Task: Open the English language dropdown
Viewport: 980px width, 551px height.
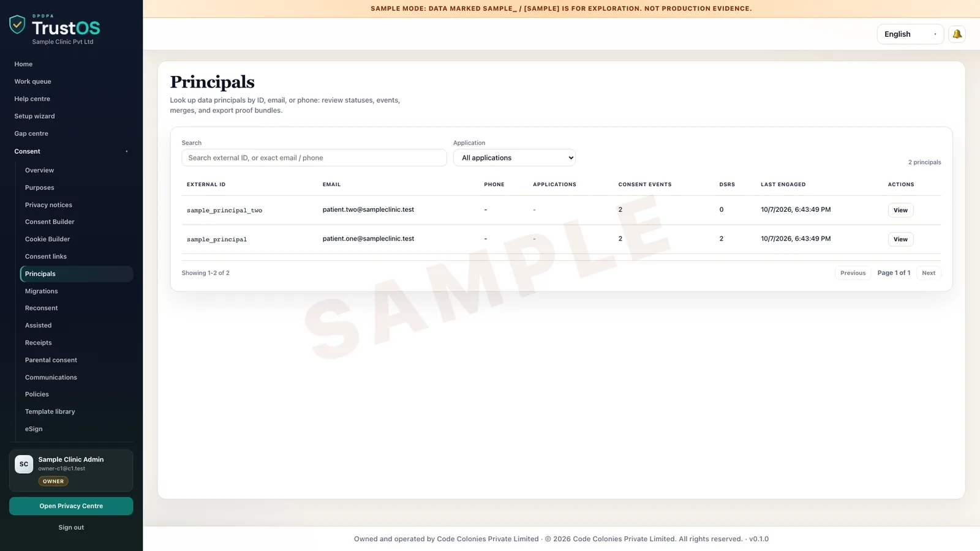Action: pos(910,34)
